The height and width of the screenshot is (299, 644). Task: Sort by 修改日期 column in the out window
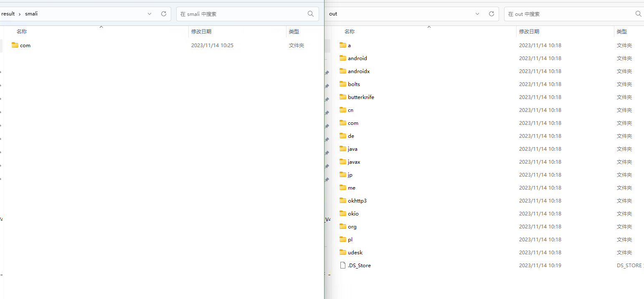point(529,31)
